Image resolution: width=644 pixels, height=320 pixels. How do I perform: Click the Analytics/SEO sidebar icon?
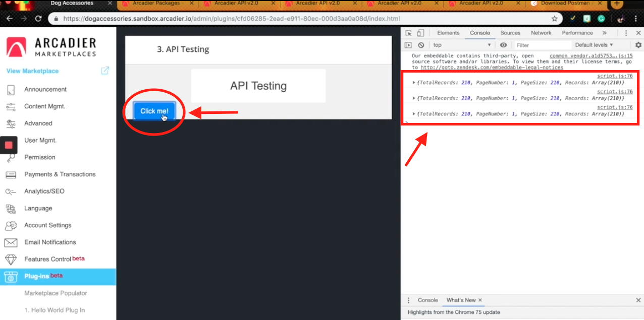click(11, 191)
